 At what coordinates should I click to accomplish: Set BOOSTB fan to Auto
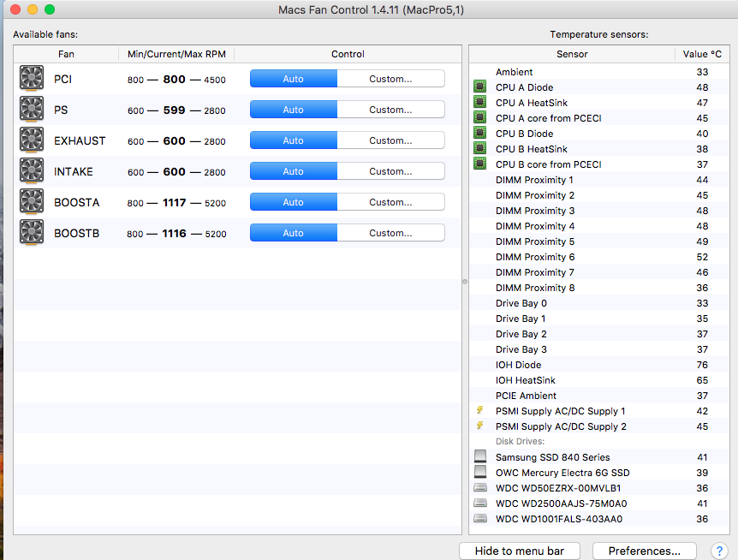coord(293,232)
